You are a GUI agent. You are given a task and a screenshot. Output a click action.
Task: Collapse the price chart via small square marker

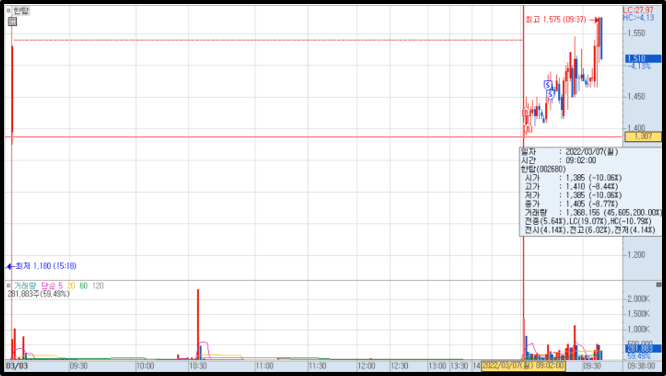pos(8,11)
